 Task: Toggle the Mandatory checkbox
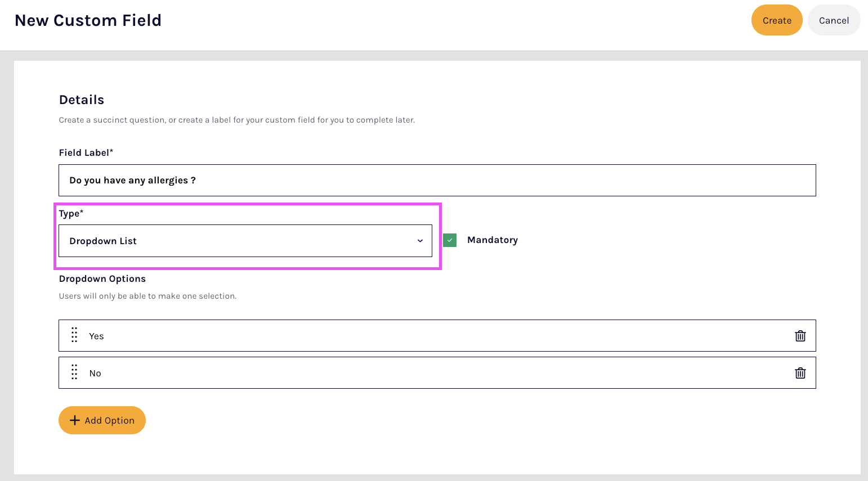tap(450, 240)
